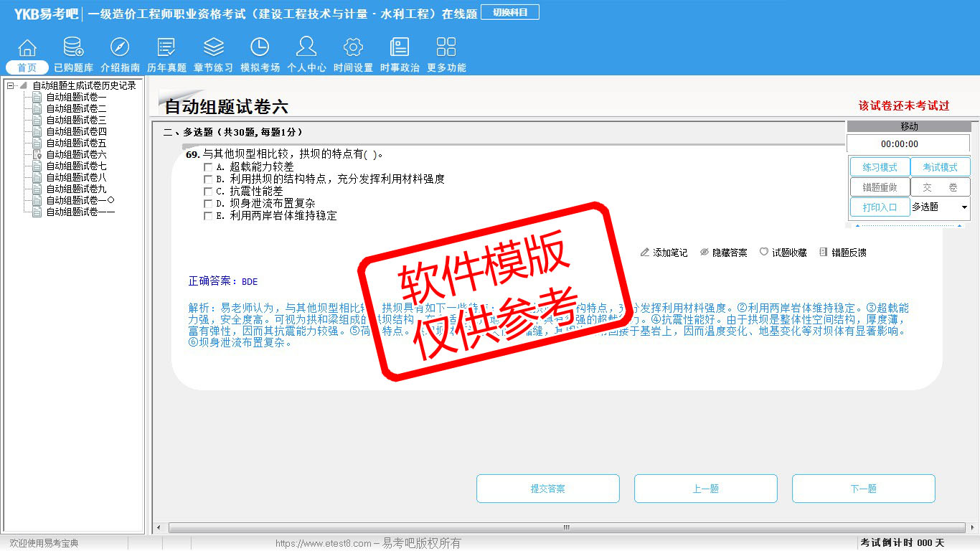The width and height of the screenshot is (980, 551).
Task: Check option A 超载能力较差
Action: pos(208,167)
